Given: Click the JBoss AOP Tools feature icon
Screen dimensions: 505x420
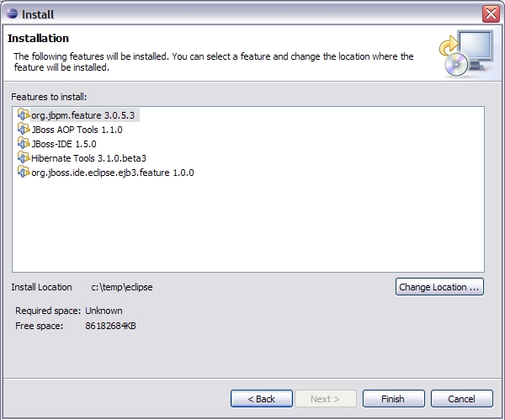Looking at the screenshot, I should click(x=24, y=129).
